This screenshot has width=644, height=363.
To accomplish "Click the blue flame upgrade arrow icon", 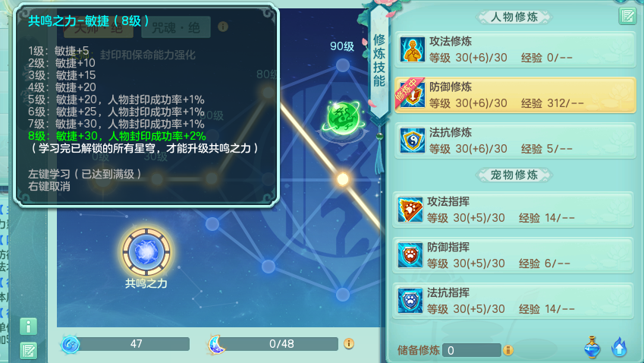I will pyautogui.click(x=619, y=347).
